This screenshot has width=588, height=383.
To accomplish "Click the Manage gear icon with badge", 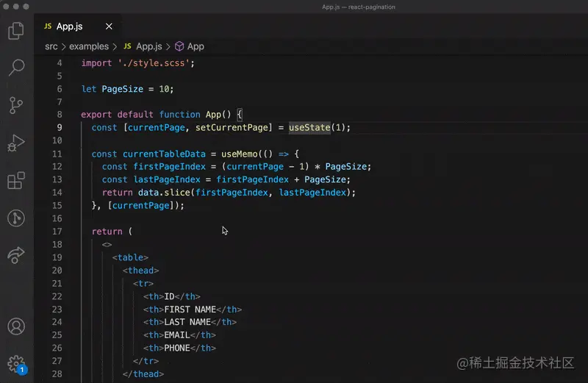I will pyautogui.click(x=16, y=364).
